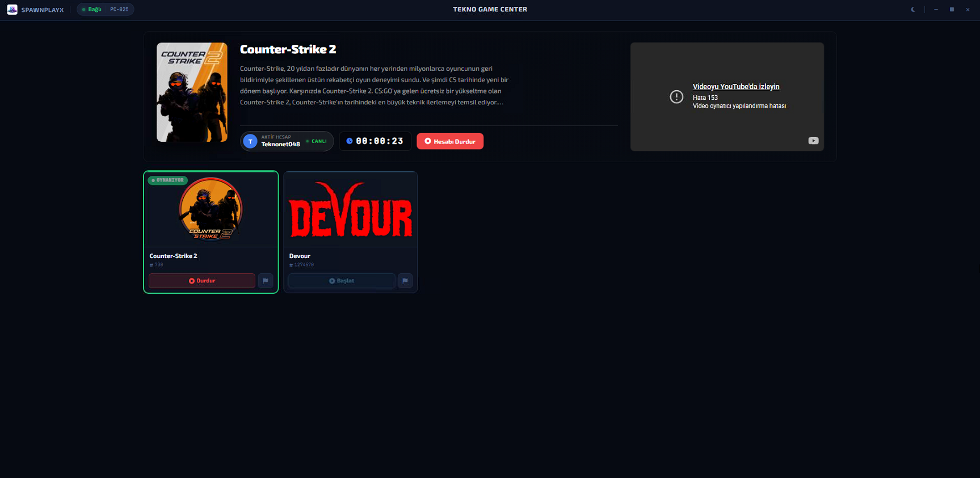Image resolution: width=980 pixels, height=478 pixels.
Task: Click the SpawnPlayX logo icon
Action: tap(12, 9)
